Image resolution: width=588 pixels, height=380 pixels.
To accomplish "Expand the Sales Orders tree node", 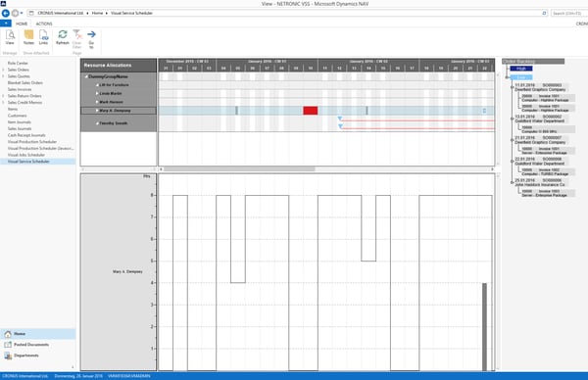I will click(x=3, y=70).
